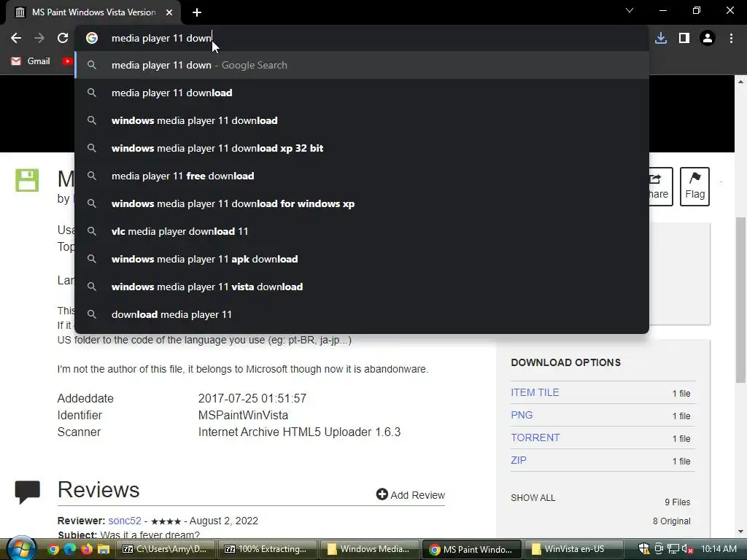This screenshot has height=560, width=747.
Task: Click the taskbar clock showing 10:14 AM
Action: tap(719, 549)
